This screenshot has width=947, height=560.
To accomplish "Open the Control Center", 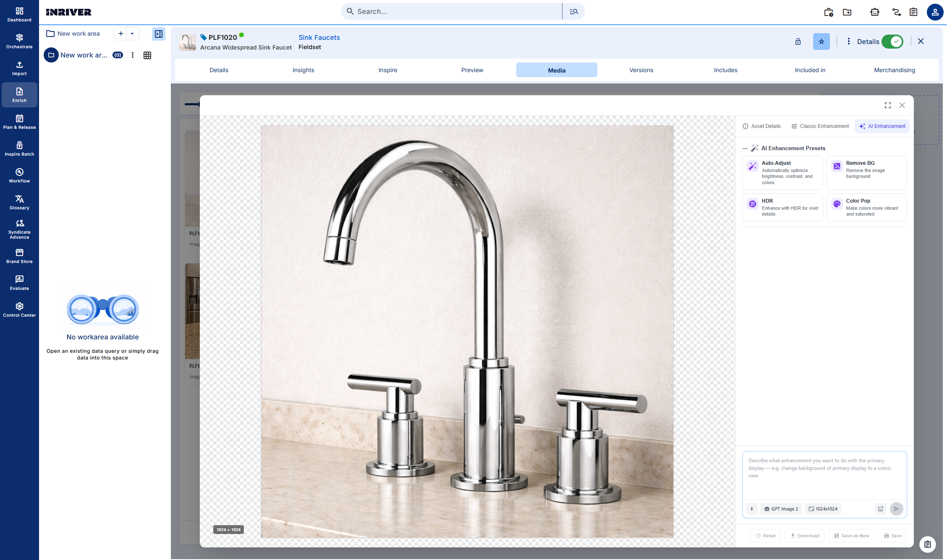I will coord(19,310).
